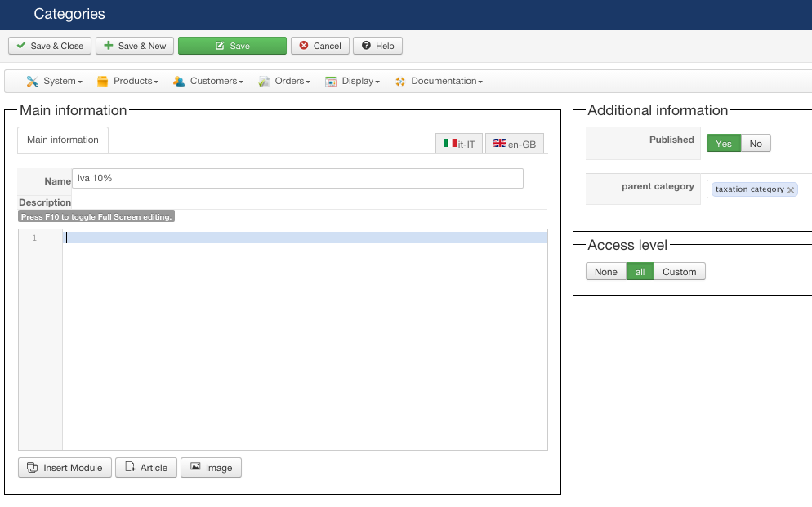Click the Insert Module icon
This screenshot has width=812, height=507.
32,468
